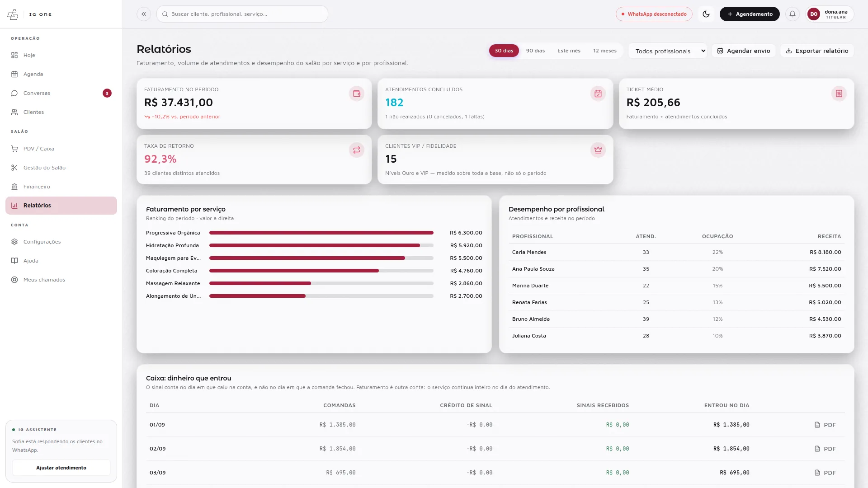Download PDF for 02/09 row
Image resolution: width=868 pixels, height=488 pixels.
click(825, 449)
